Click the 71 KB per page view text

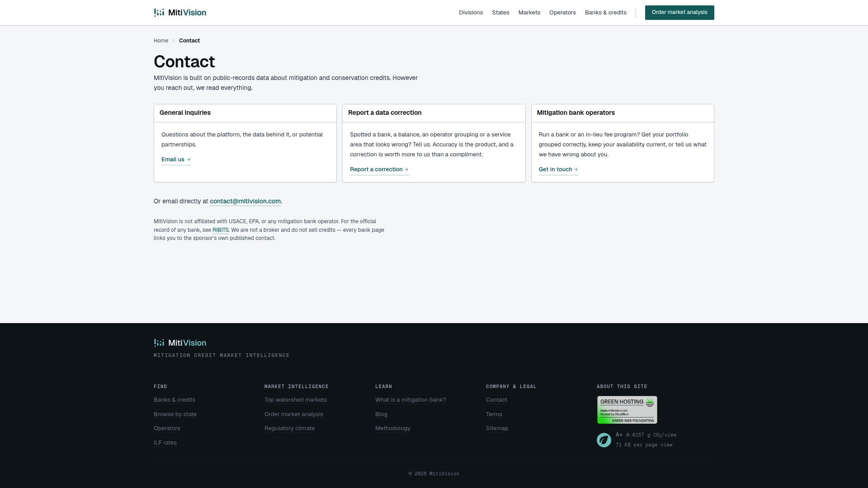coord(644,445)
